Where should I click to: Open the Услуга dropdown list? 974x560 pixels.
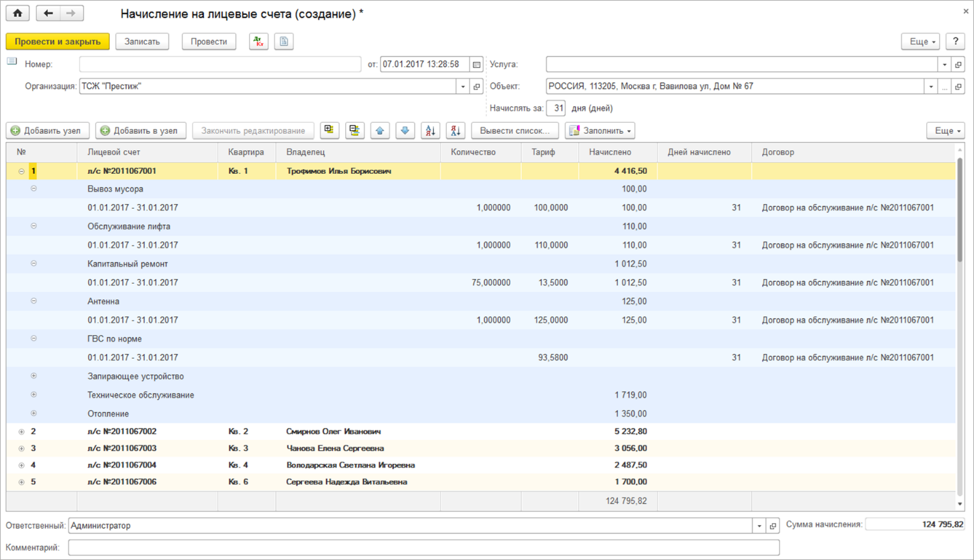point(945,65)
